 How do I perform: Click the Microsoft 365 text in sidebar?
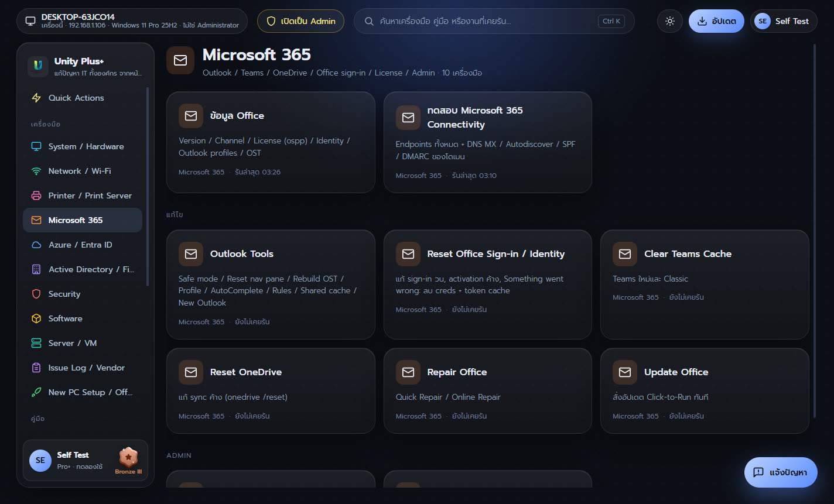[76, 220]
